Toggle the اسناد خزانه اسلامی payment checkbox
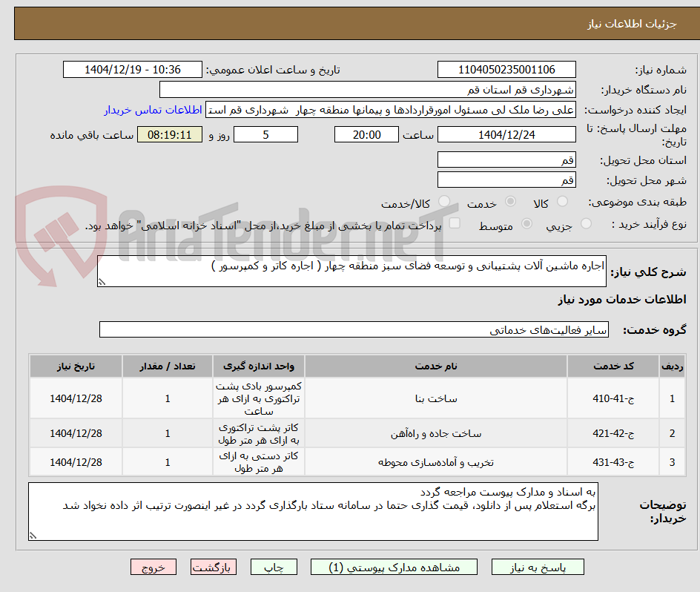The image size is (700, 592). [x=455, y=223]
